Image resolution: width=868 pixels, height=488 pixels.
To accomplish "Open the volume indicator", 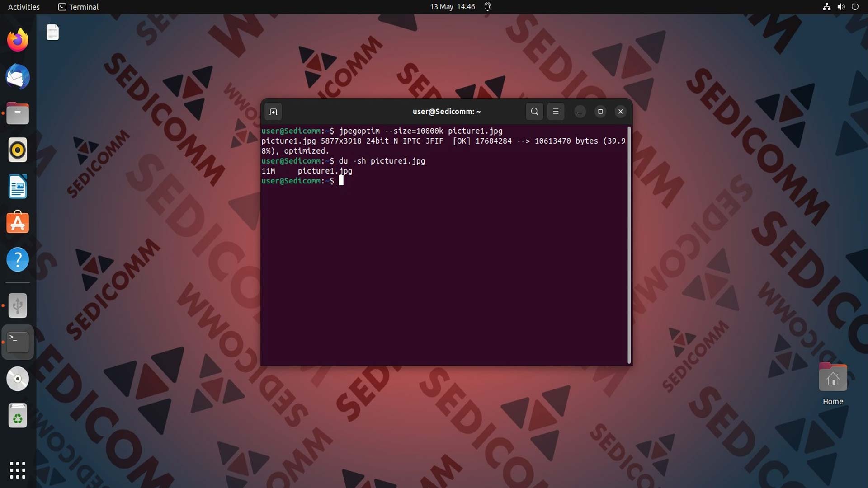I will click(841, 7).
